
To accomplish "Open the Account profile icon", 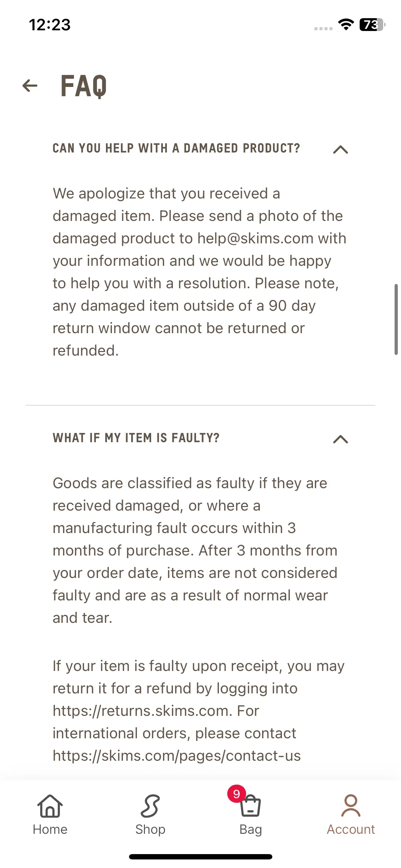I will 351,806.
